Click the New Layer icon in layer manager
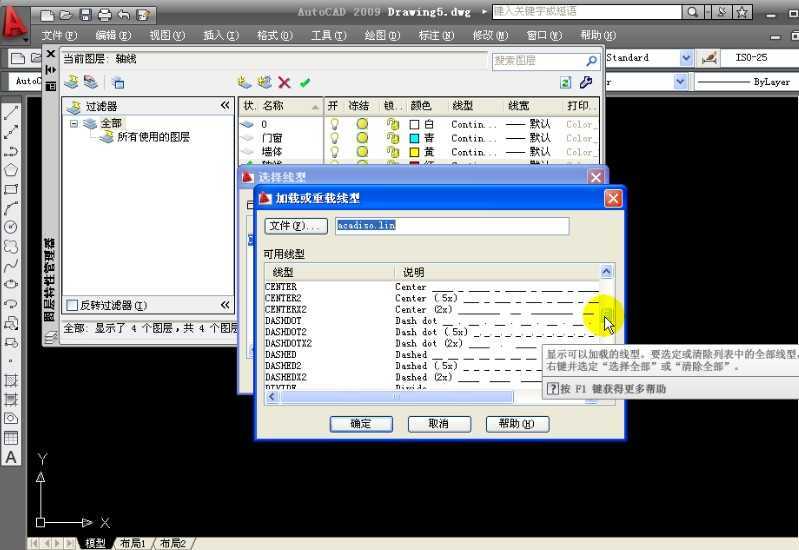 245,82
